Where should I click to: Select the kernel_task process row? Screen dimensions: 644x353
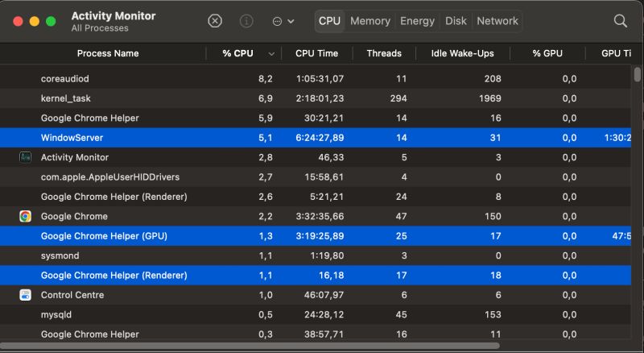point(316,98)
